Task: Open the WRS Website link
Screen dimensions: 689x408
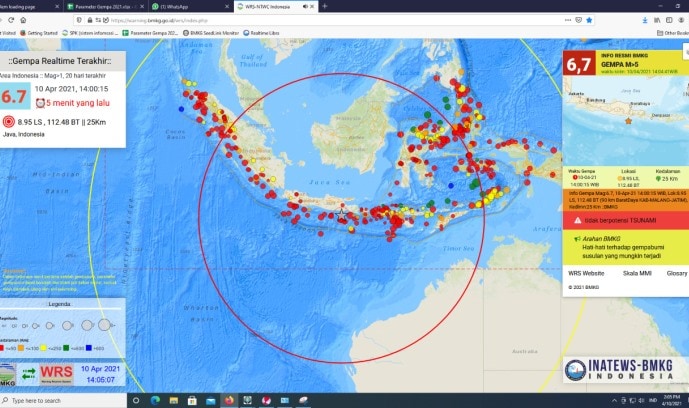Action: click(586, 272)
